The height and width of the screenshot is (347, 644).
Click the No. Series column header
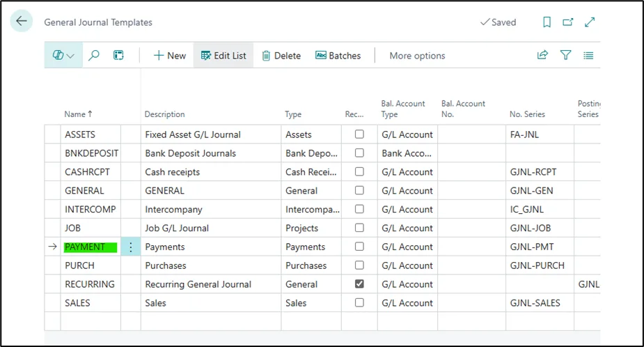coord(527,114)
